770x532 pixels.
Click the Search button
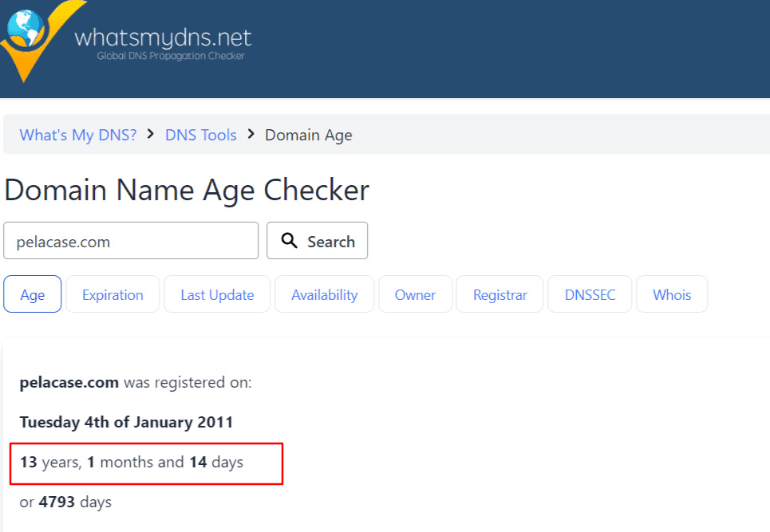coord(318,241)
